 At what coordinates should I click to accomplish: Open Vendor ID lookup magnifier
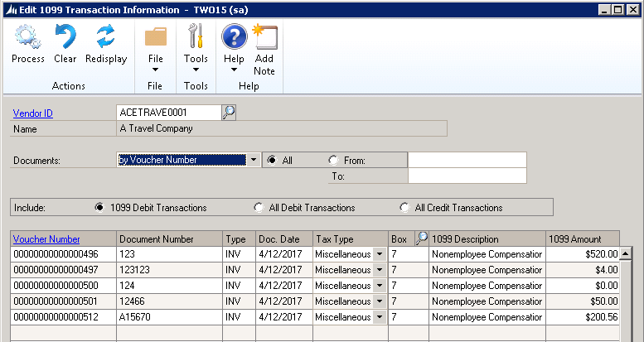point(229,113)
